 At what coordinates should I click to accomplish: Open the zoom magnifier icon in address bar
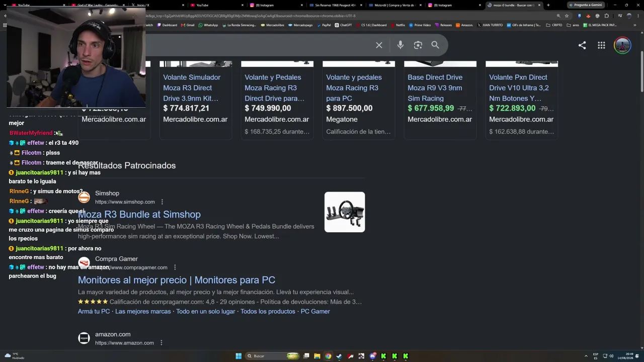[x=558, y=16]
